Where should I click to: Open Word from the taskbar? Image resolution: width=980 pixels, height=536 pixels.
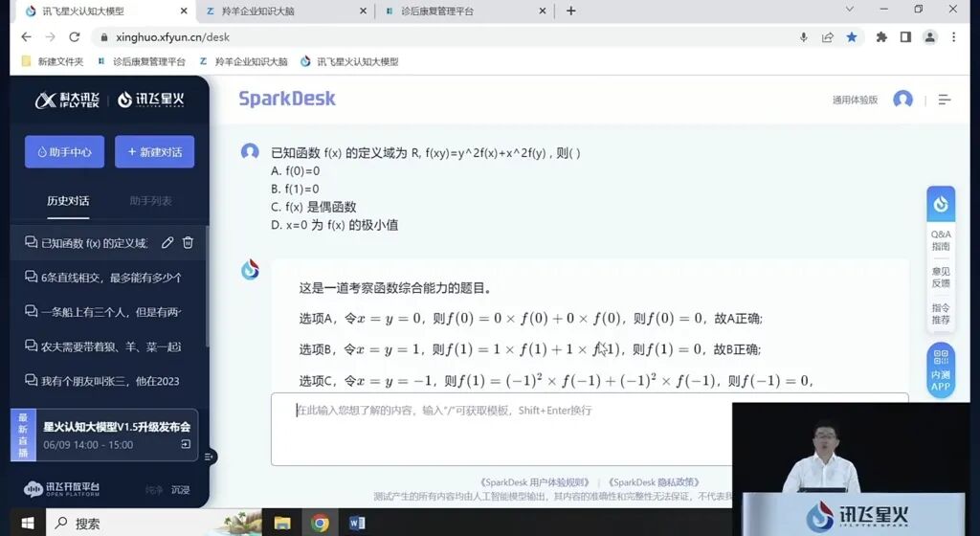357,523
